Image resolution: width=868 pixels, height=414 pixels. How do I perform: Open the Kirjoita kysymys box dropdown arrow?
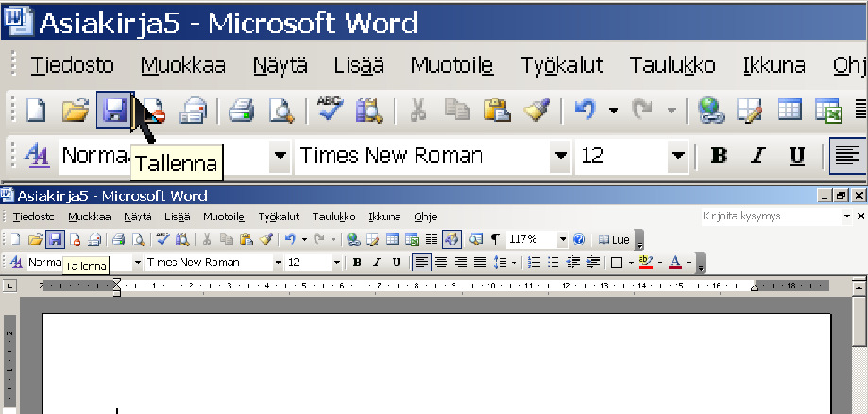[847, 216]
